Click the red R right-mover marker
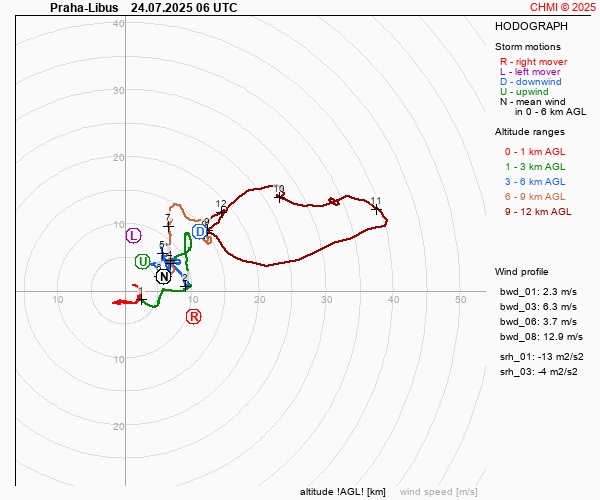This screenshot has height=500, width=600. pos(194,317)
